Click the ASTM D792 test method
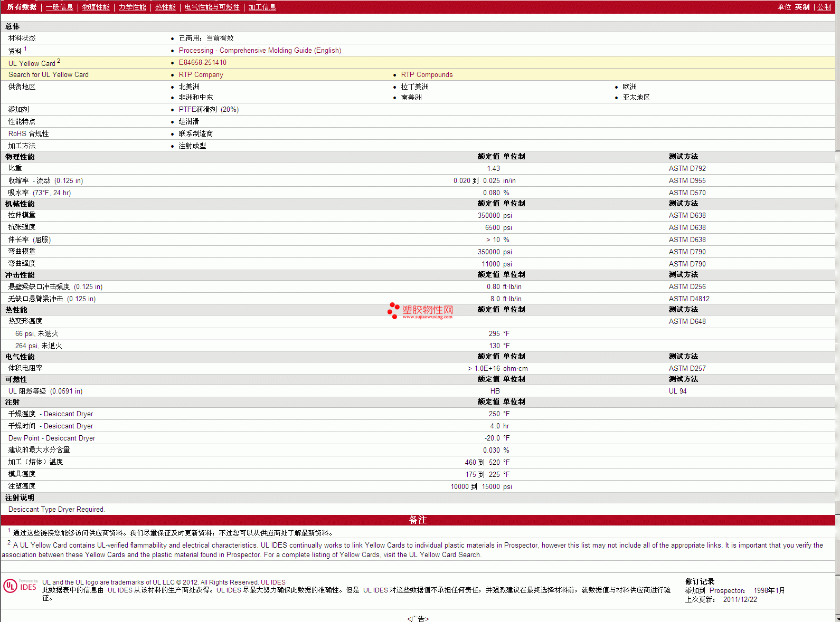The image size is (840, 622). [687, 168]
